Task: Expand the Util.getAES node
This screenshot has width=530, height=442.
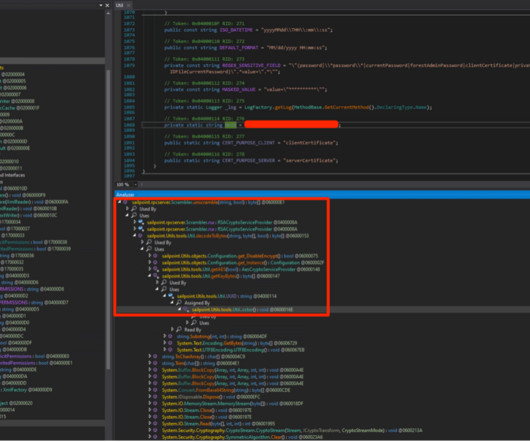Action: pos(150,269)
